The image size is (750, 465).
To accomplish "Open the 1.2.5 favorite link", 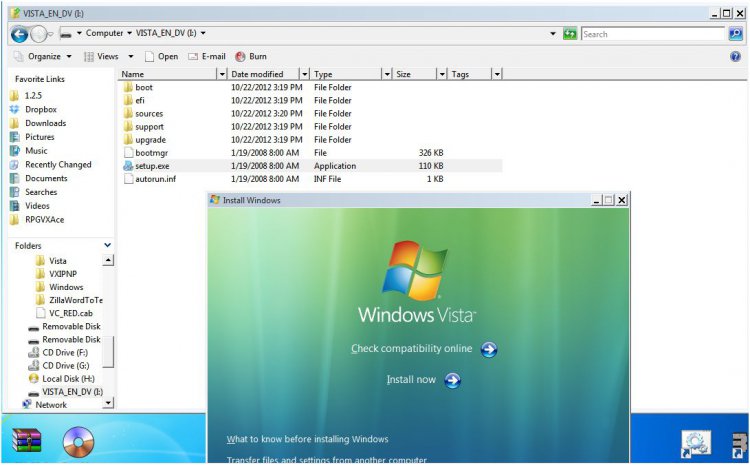I will coord(26,95).
